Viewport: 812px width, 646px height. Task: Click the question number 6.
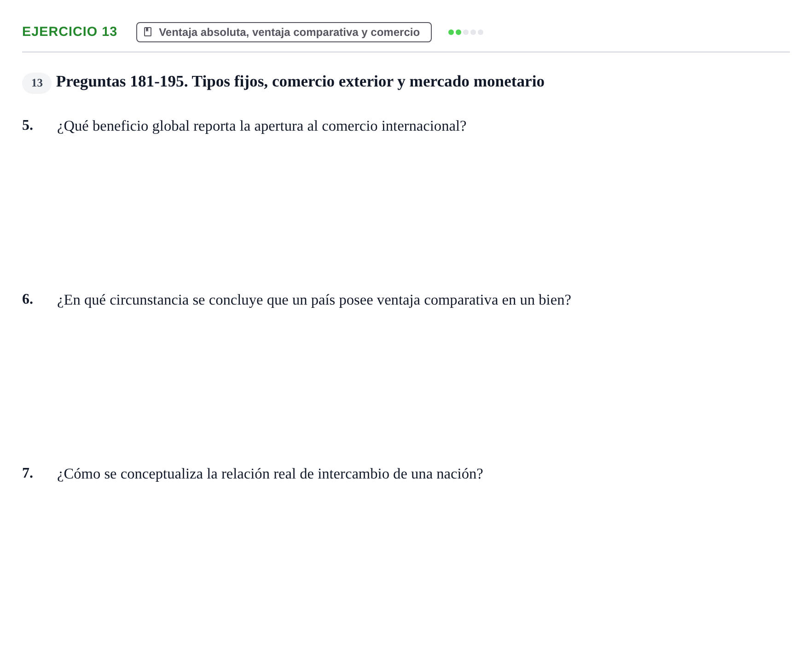28,299
